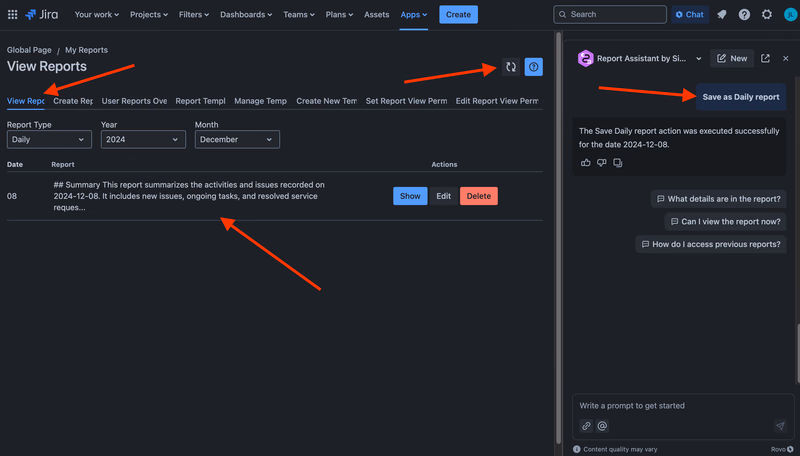Click the Global Page breadcrumb
The height and width of the screenshot is (456, 800).
click(29, 50)
